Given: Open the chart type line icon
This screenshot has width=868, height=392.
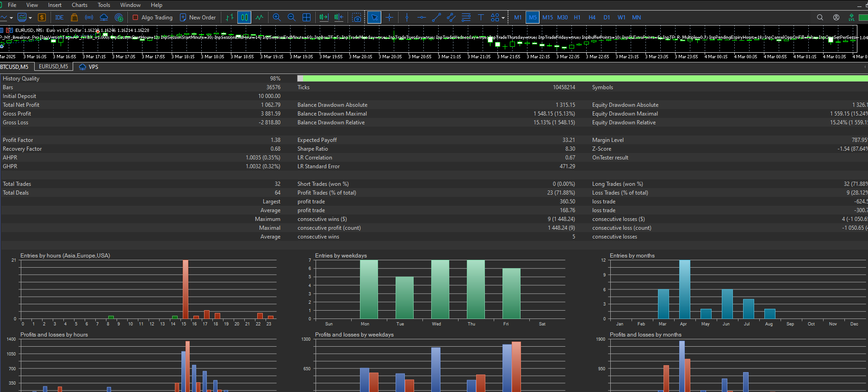Looking at the screenshot, I should click(4, 18).
